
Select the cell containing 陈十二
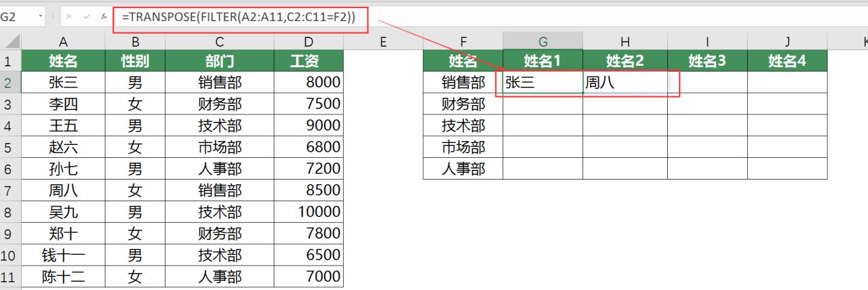tap(63, 276)
